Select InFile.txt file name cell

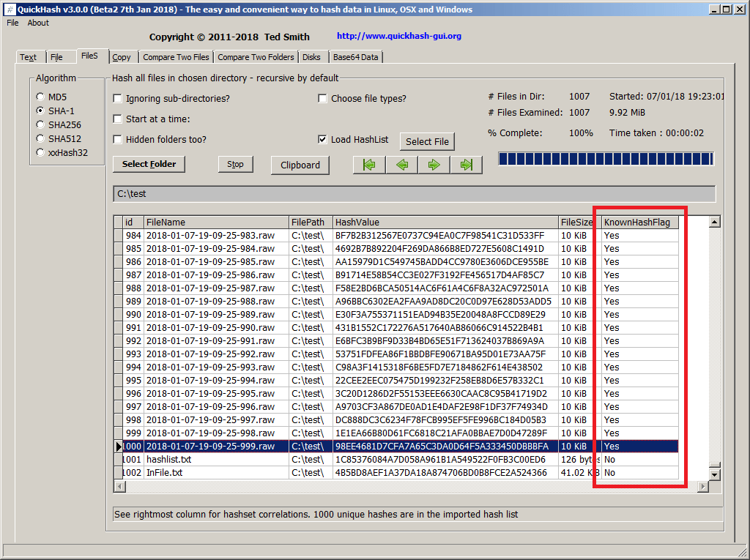click(217, 472)
